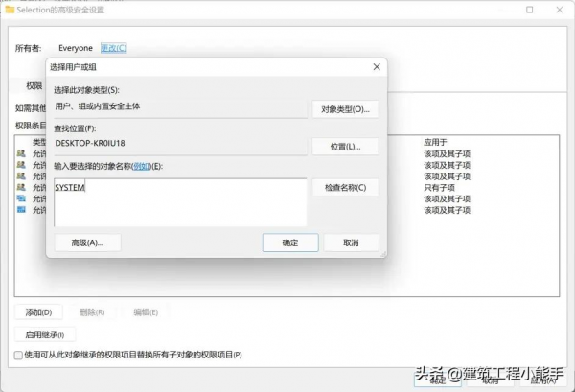This screenshot has width=575, height=392.
Task: Toggle replace child permissions checkbox
Action: click(18, 355)
